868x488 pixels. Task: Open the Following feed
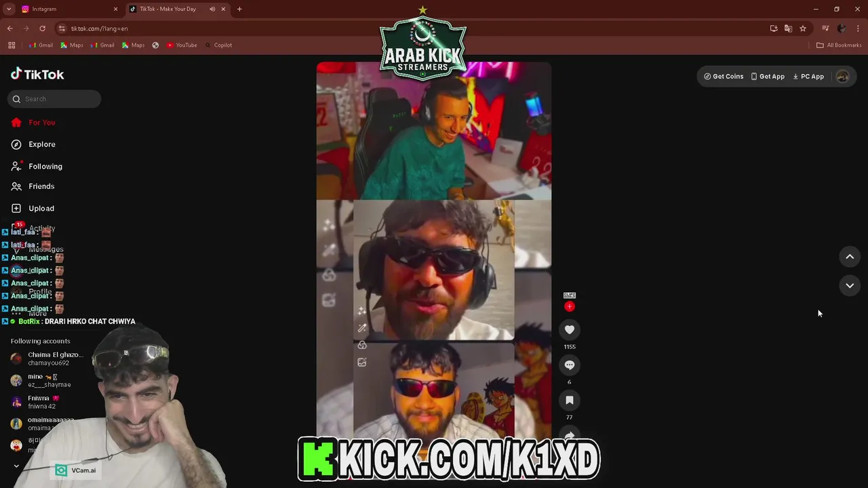[x=45, y=166]
